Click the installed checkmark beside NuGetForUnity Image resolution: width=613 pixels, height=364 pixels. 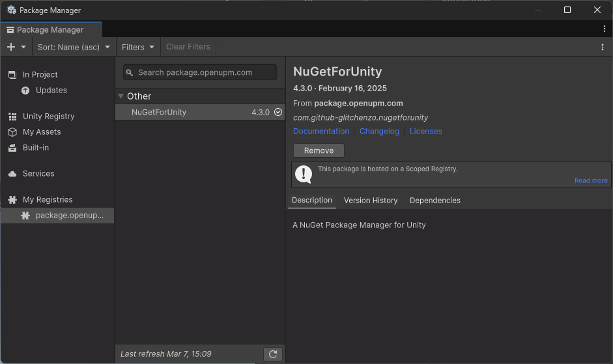point(278,112)
